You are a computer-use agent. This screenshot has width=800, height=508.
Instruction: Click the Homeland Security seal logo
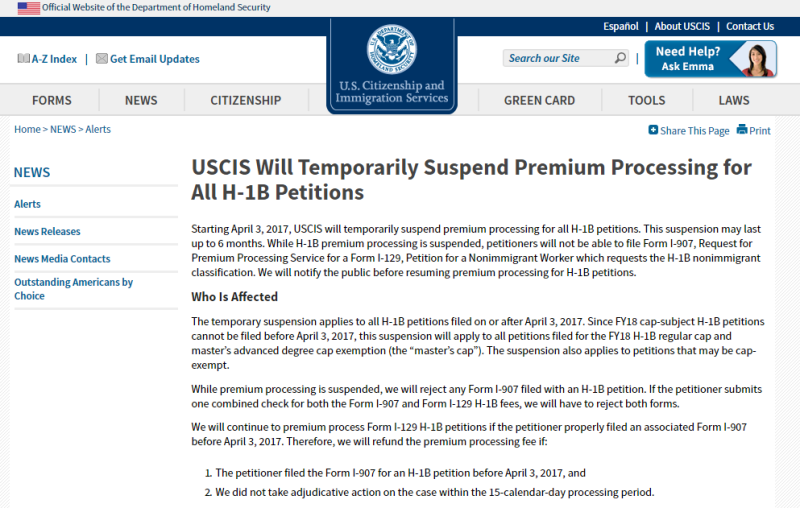tap(392, 49)
